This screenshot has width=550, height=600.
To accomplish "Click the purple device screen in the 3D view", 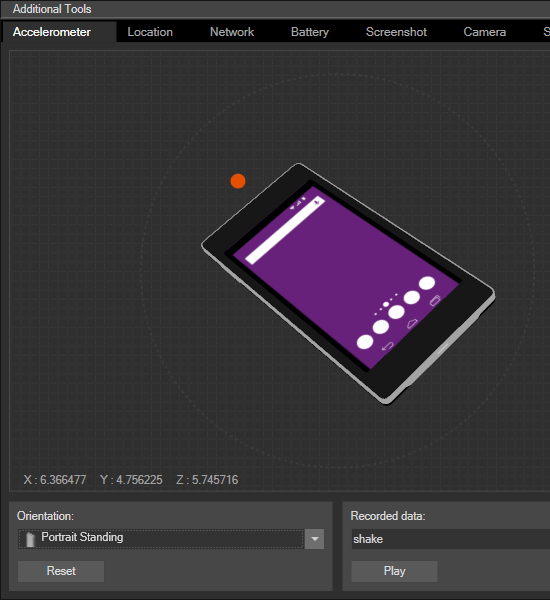I will [344, 277].
